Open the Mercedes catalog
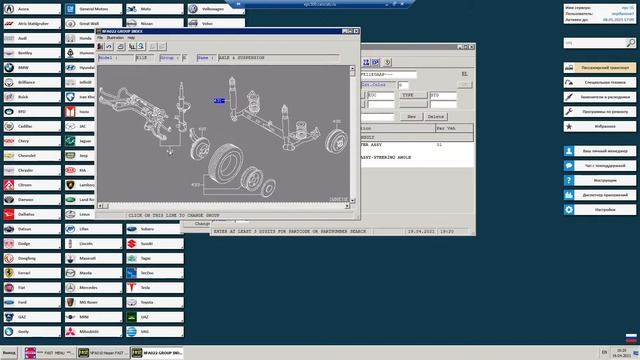 point(93,288)
